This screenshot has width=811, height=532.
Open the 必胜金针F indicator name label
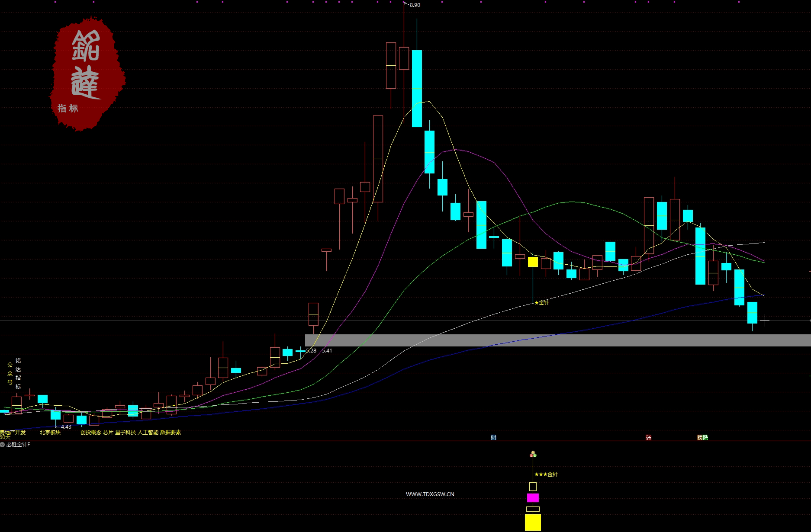[18, 445]
